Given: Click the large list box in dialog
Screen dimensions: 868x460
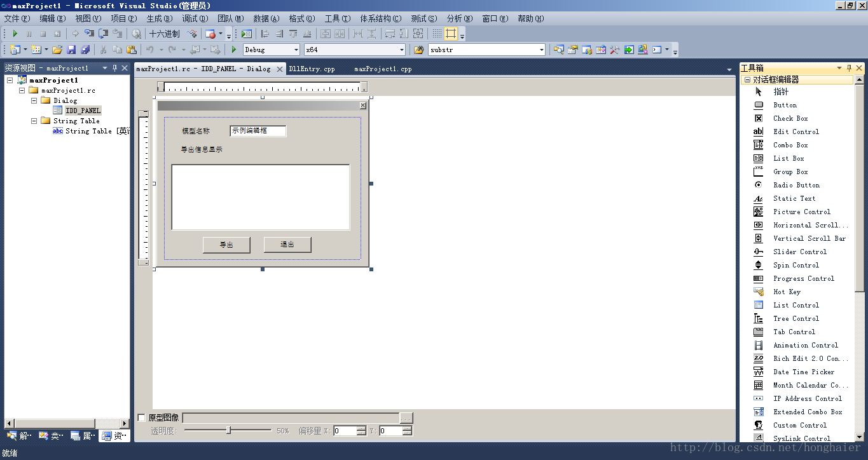Looking at the screenshot, I should pos(261,197).
